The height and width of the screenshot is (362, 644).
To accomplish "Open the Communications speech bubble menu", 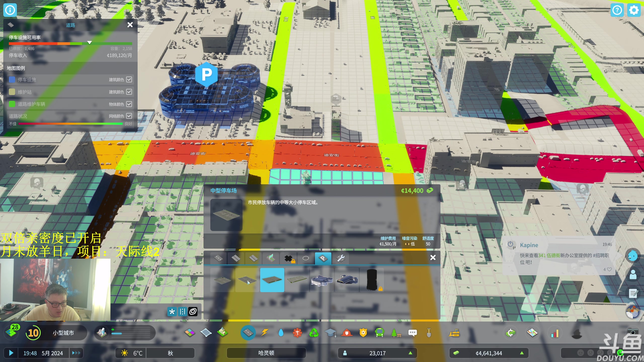I will click(413, 333).
